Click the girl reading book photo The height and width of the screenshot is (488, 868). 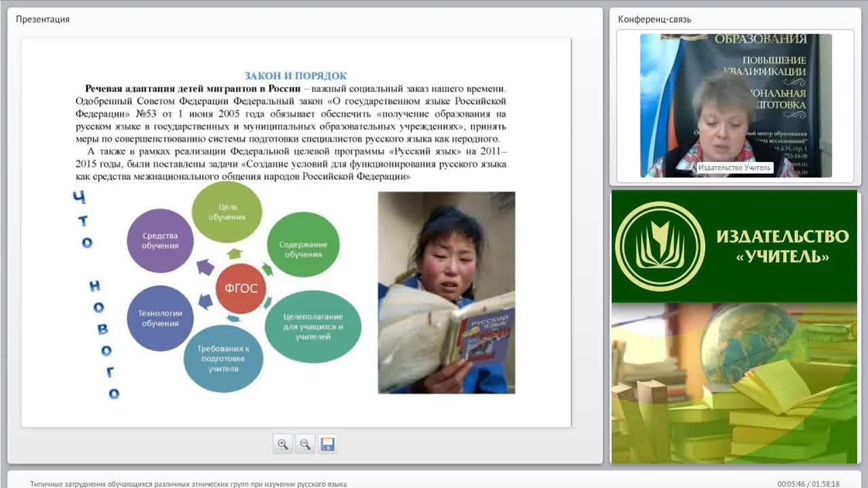[x=446, y=292]
